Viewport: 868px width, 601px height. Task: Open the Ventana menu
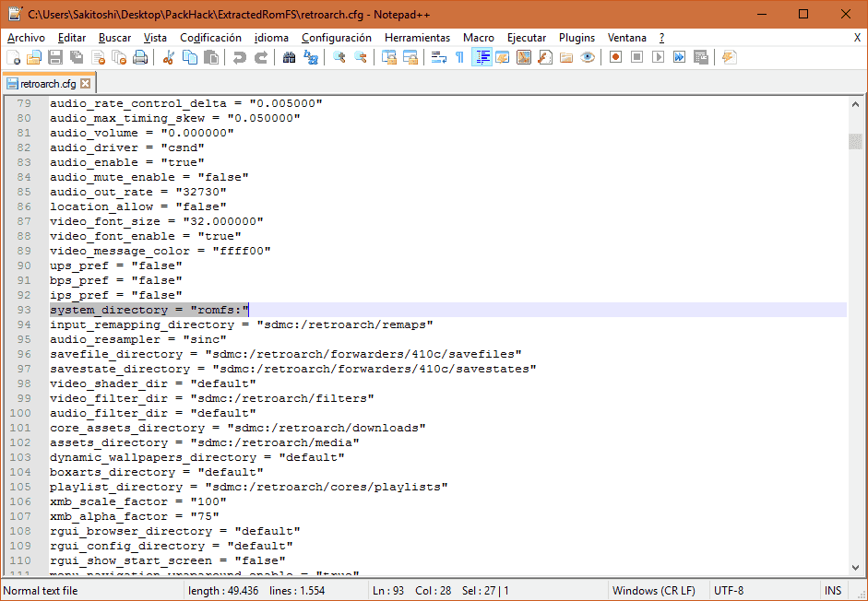click(x=627, y=38)
